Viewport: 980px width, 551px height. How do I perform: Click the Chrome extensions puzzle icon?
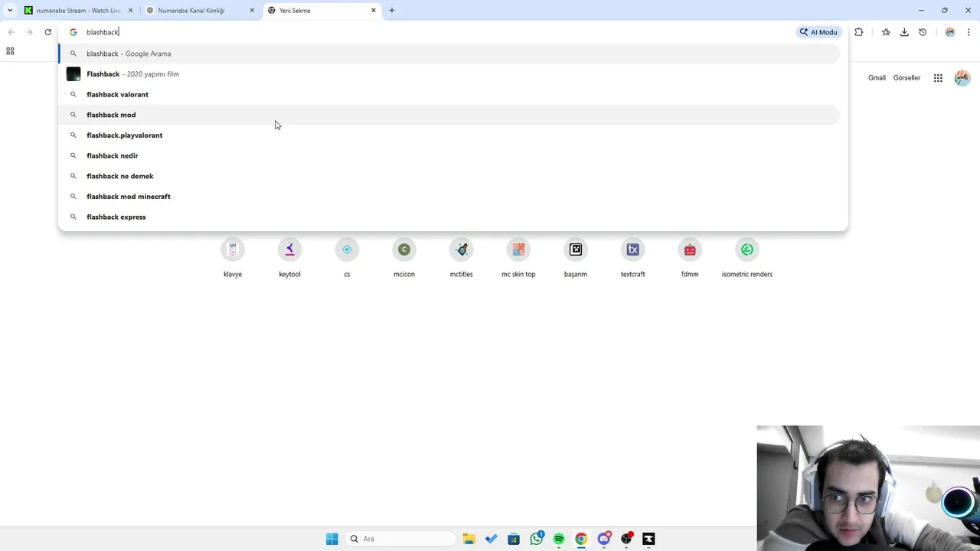858,32
